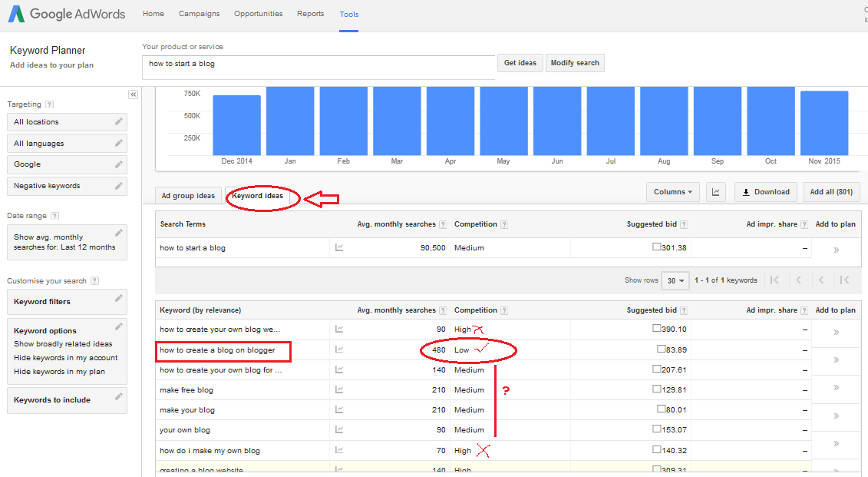Sort by Keyword (by relevance) header
Screen dimensions: 868x477
(200, 310)
